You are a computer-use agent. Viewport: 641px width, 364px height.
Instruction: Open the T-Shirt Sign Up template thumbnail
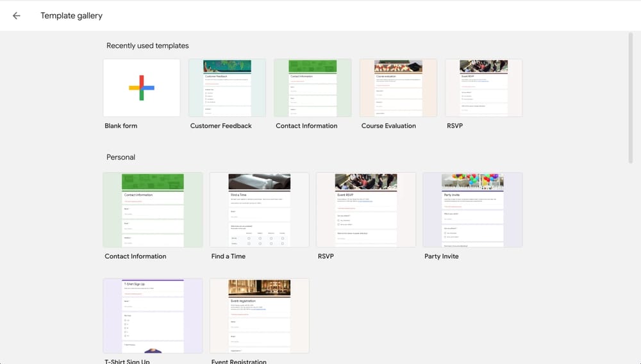pos(153,315)
